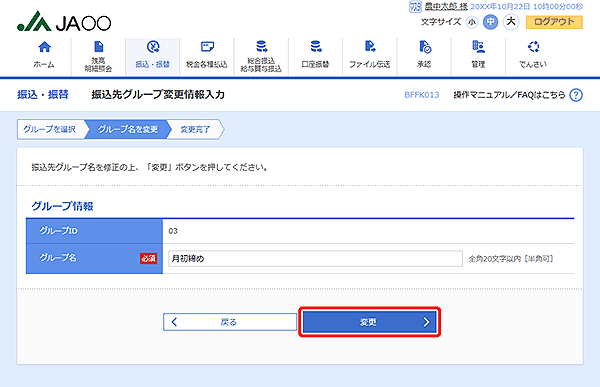The width and height of the screenshot is (600, 387).
Task: Click the グループ情報 heading
Action: (62, 206)
